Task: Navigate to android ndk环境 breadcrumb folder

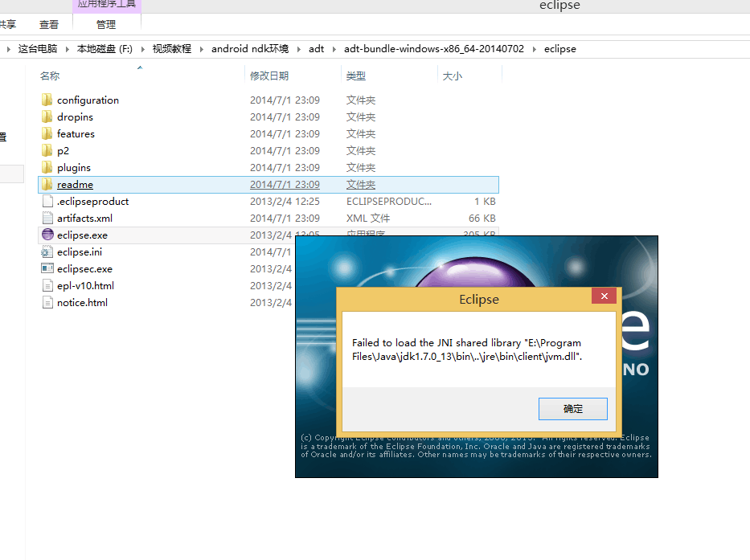Action: point(250,49)
